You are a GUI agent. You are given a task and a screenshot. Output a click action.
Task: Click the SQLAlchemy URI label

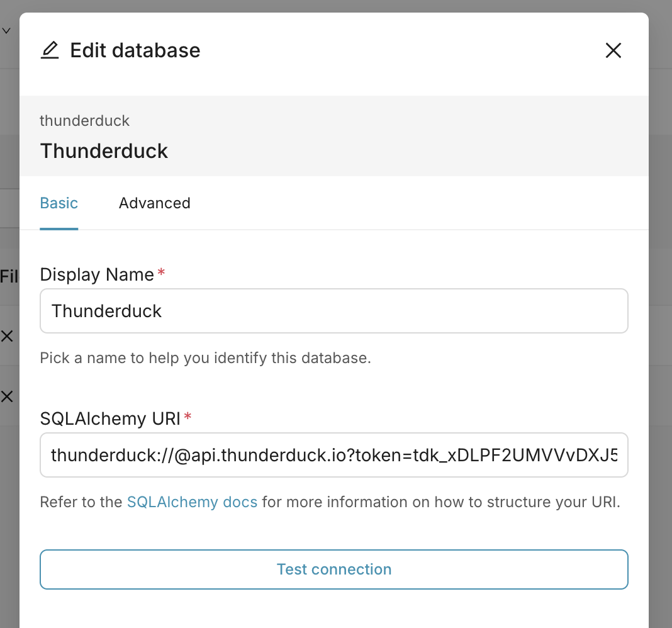tap(110, 418)
